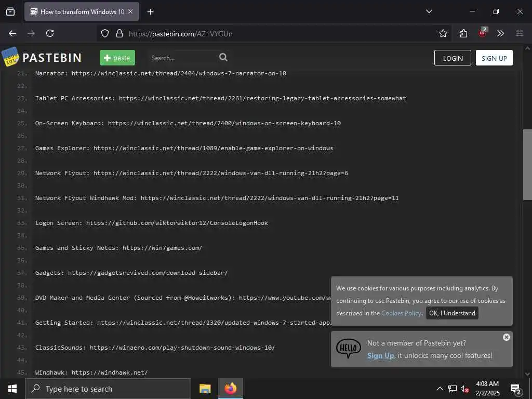Click the Narrator winclassic thread line
This screenshot has width=532, height=399.
tap(161, 73)
